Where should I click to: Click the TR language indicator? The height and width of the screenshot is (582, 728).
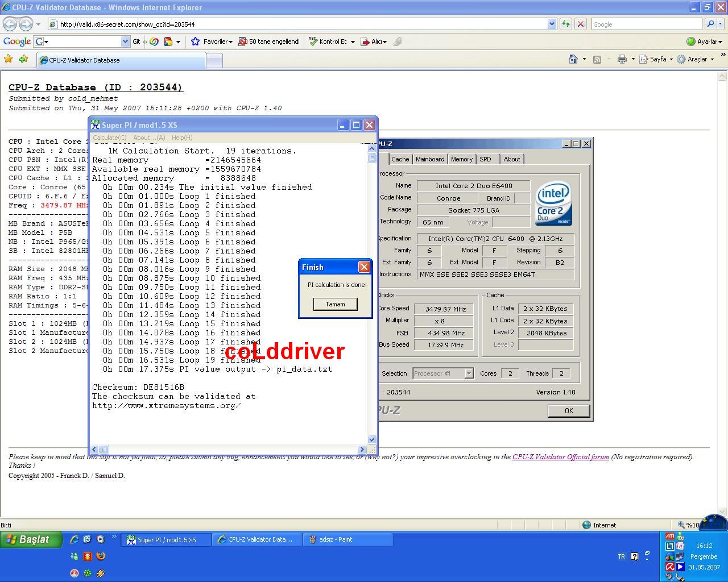[x=621, y=556]
